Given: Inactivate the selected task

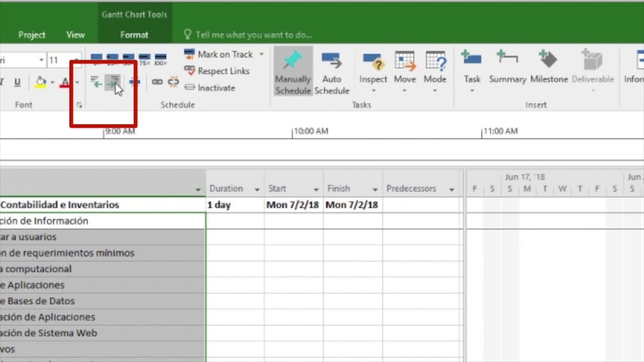Looking at the screenshot, I should pos(210,87).
